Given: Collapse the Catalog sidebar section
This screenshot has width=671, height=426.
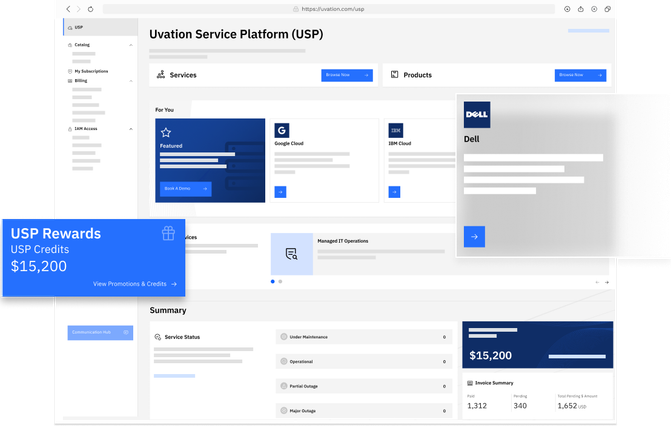Looking at the screenshot, I should pos(131,45).
